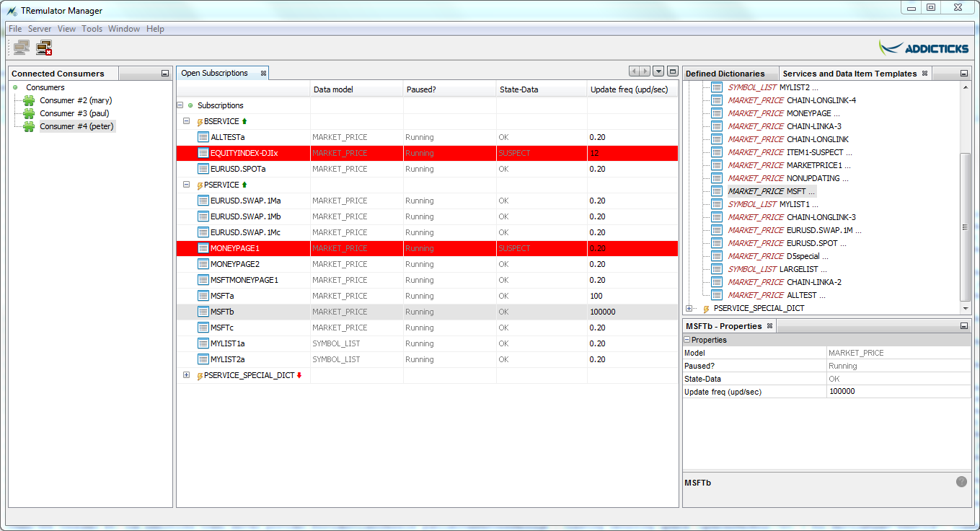Click the MARKETPRICE1 template icon
980x531 pixels.
tap(717, 165)
